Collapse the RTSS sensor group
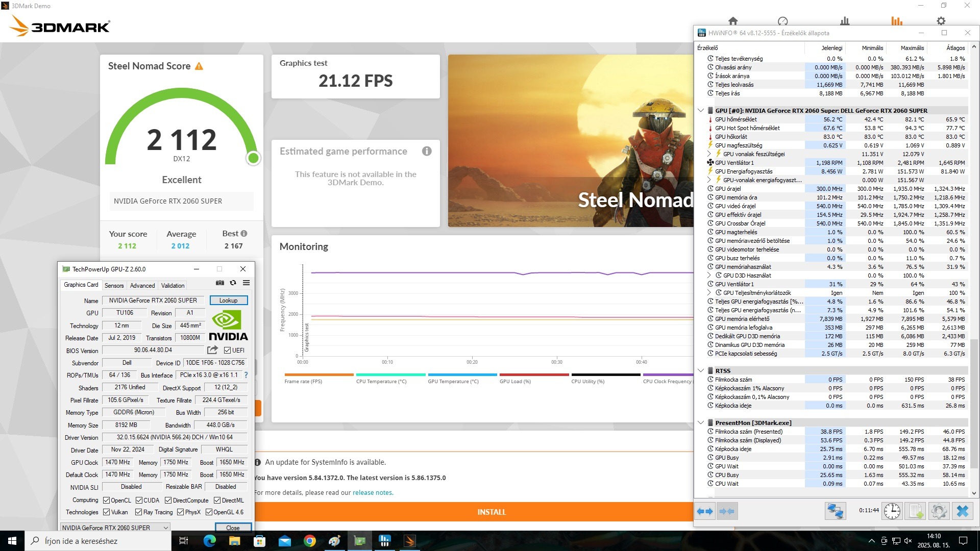 701,371
